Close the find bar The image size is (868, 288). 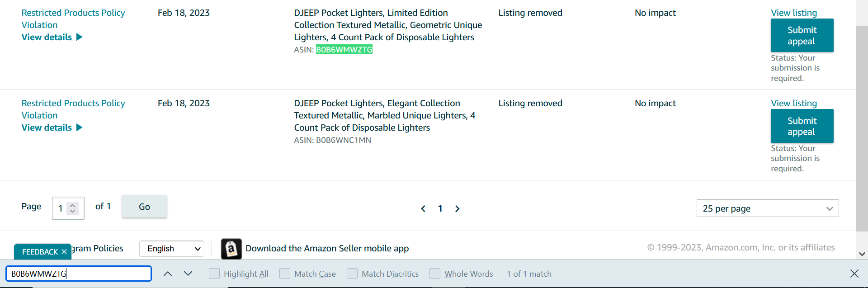854,274
